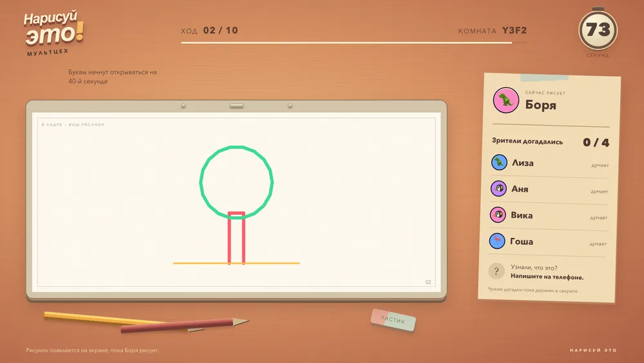Viewport: 644px width, 363px height.
Task: Click the Ход 02 / 10 counter
Action: tap(209, 30)
